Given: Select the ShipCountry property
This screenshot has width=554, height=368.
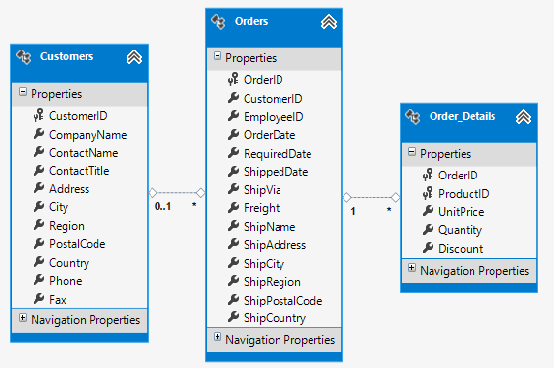Looking at the screenshot, I should [275, 318].
